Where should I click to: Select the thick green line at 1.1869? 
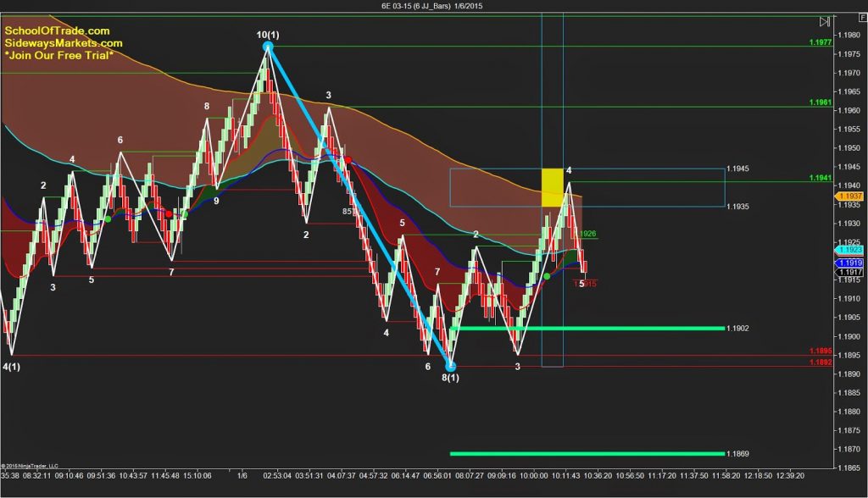587,454
